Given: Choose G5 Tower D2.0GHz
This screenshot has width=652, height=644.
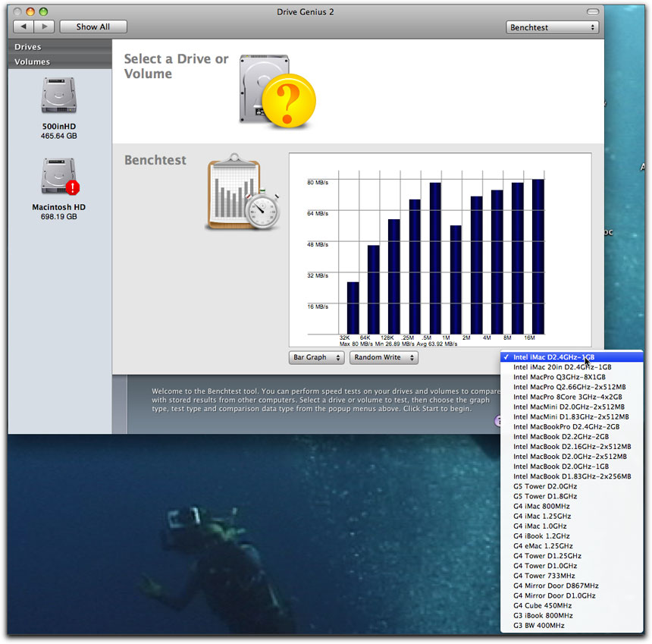Looking at the screenshot, I should (x=572, y=486).
